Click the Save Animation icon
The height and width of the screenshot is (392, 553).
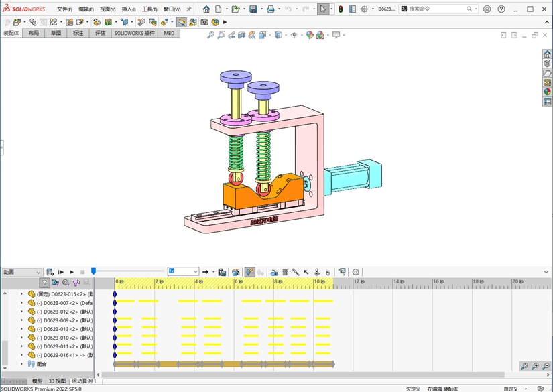coord(222,272)
